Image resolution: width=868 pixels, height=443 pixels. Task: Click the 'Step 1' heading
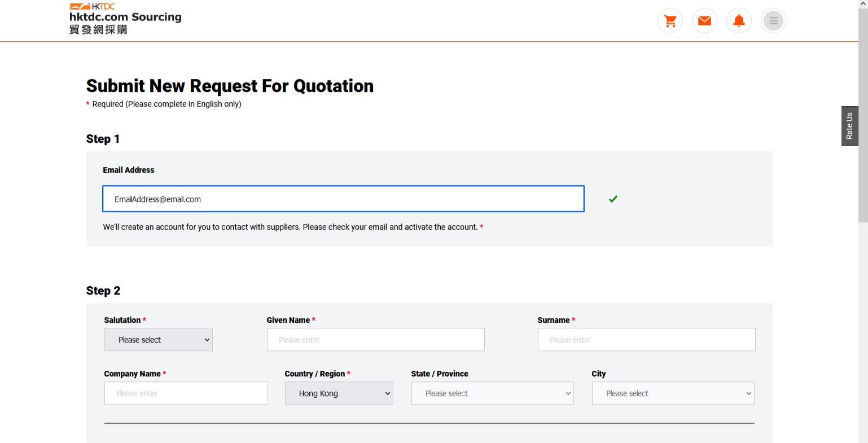[x=103, y=139]
